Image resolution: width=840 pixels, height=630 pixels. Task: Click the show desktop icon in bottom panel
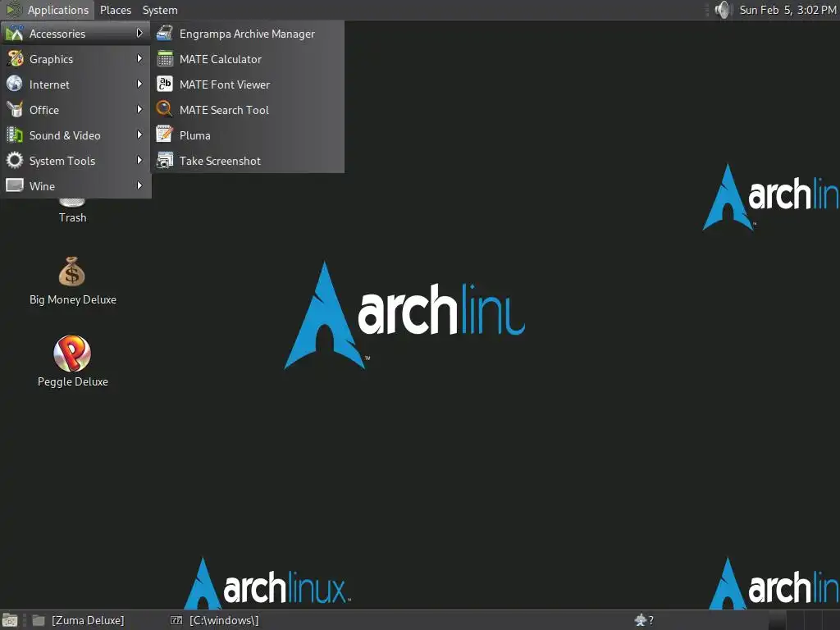point(10,620)
